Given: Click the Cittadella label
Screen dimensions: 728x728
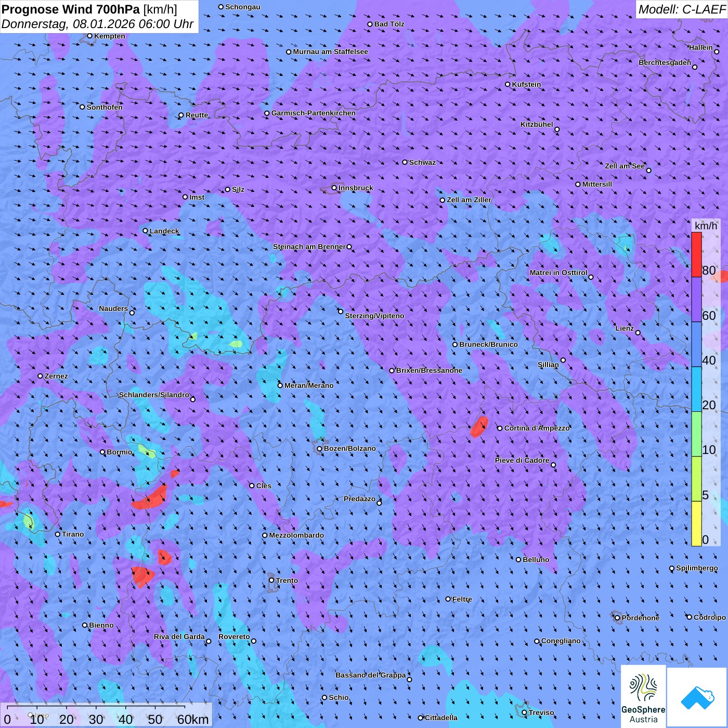Looking at the screenshot, I should 441,718.
